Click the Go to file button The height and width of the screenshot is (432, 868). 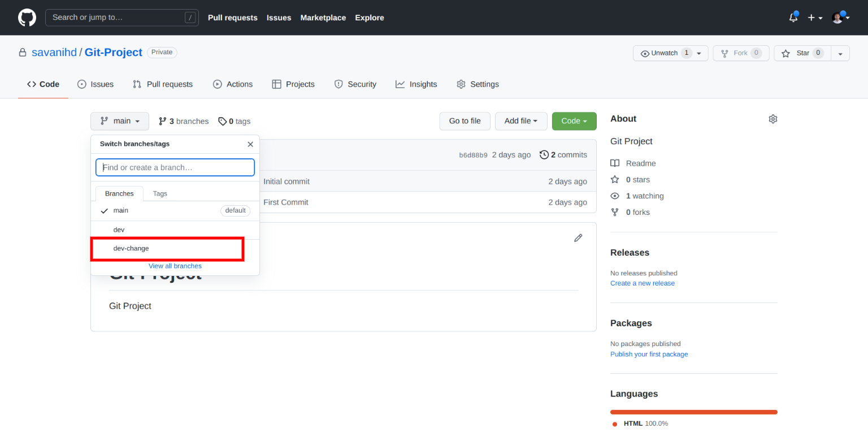(465, 121)
